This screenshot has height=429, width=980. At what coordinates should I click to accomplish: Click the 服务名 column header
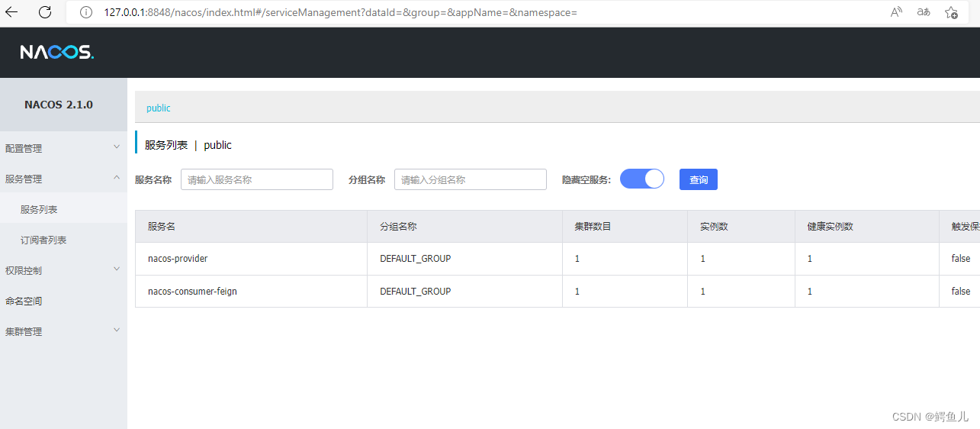tap(162, 227)
